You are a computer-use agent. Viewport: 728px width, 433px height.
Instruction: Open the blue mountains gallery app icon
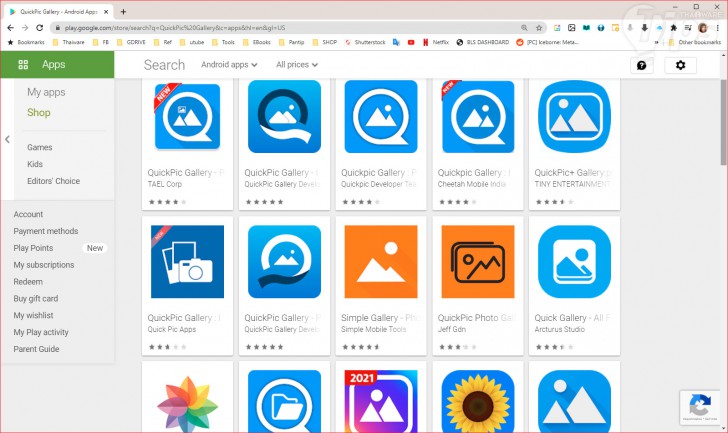[574, 402]
